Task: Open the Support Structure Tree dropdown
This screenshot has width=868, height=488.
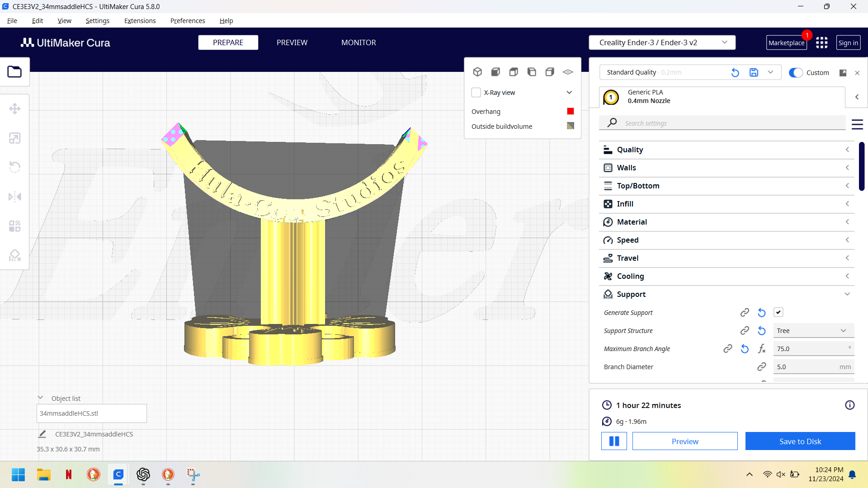Action: tap(813, 331)
